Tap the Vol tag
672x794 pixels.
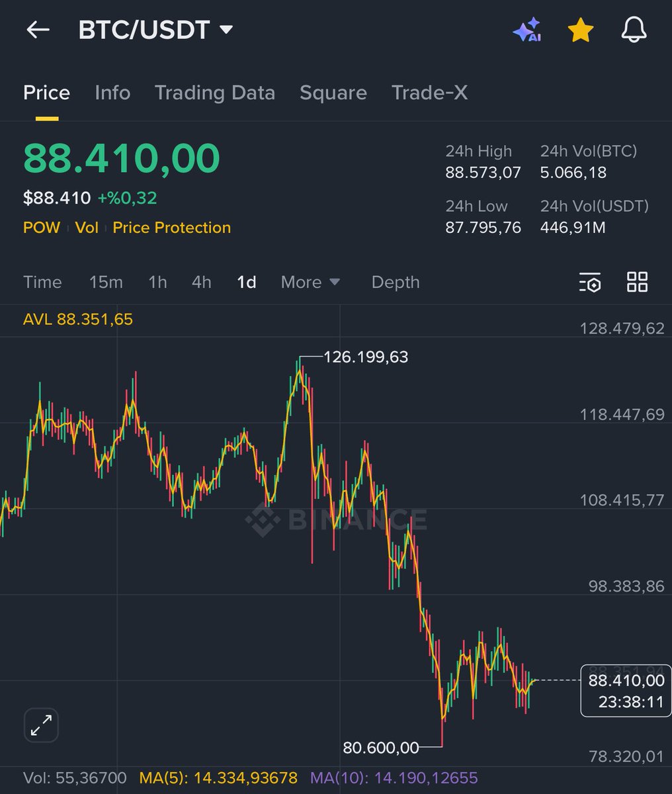87,228
